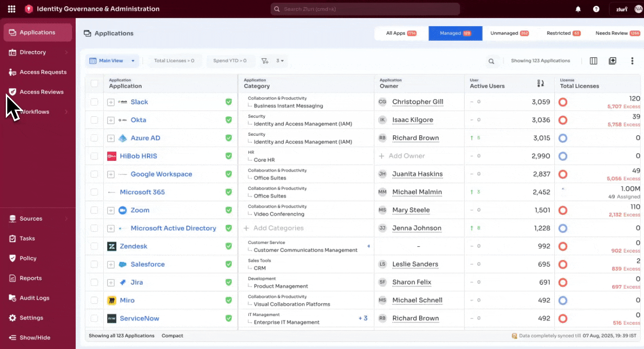Viewport: 644px width, 349px height.
Task: Tick the select-all checkbox in the table header
Action: (x=94, y=83)
